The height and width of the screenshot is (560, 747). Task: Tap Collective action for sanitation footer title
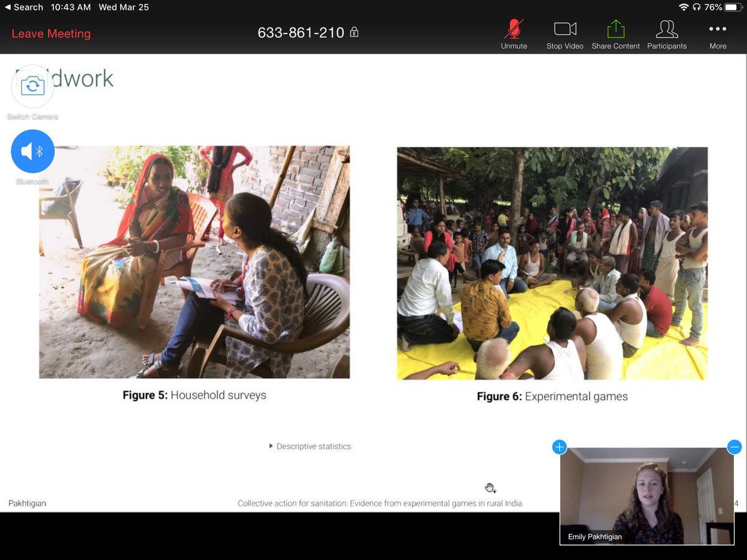pyautogui.click(x=380, y=503)
